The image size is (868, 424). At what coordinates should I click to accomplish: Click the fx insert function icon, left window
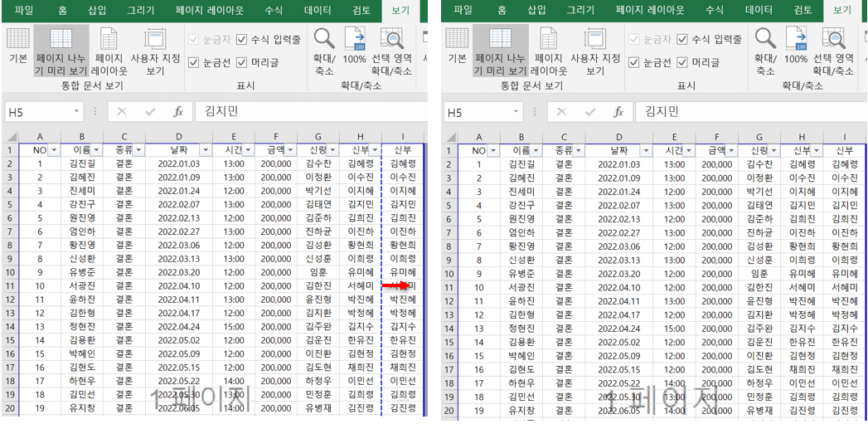(178, 112)
